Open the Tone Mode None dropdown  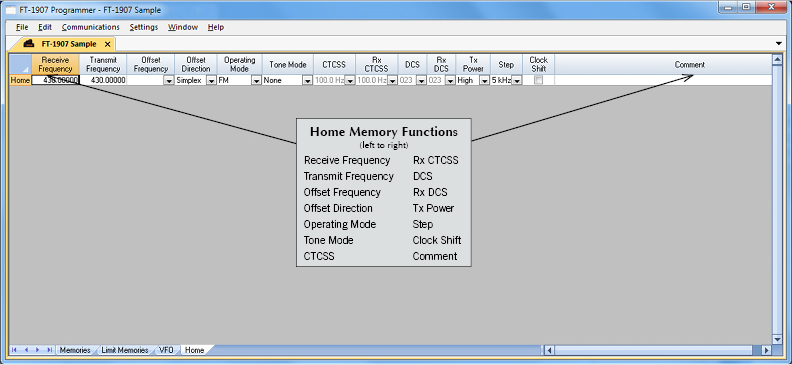pyautogui.click(x=307, y=81)
